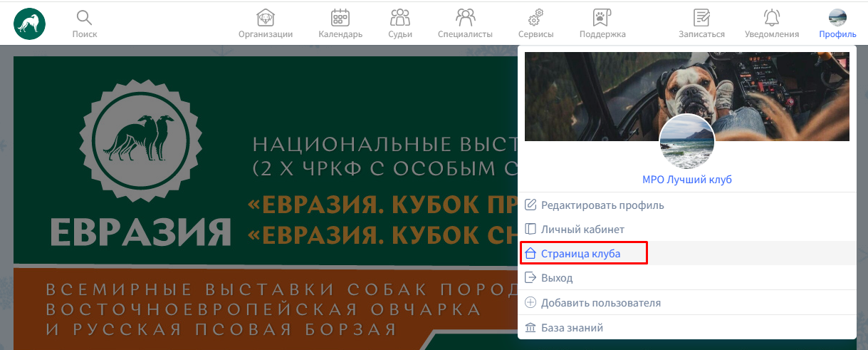The height and width of the screenshot is (350, 868).
Task: Choose Страница клуба menu item
Action: click(x=580, y=254)
